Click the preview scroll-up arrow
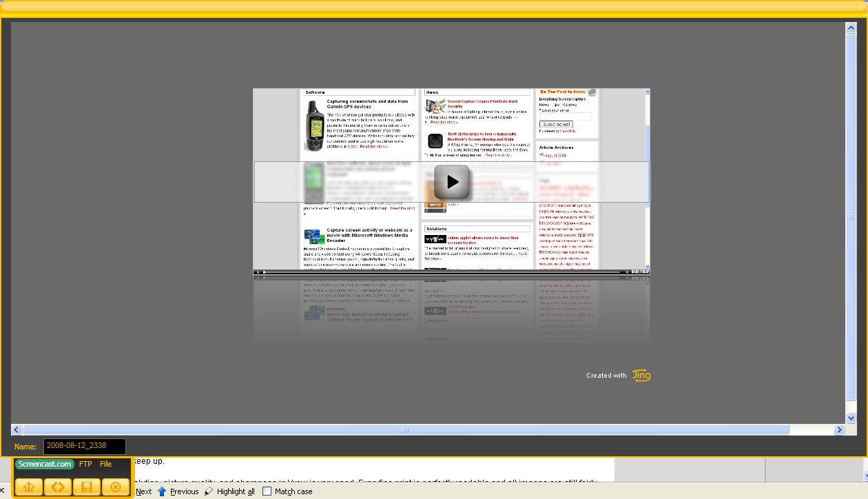This screenshot has width=868, height=499. 851,28
